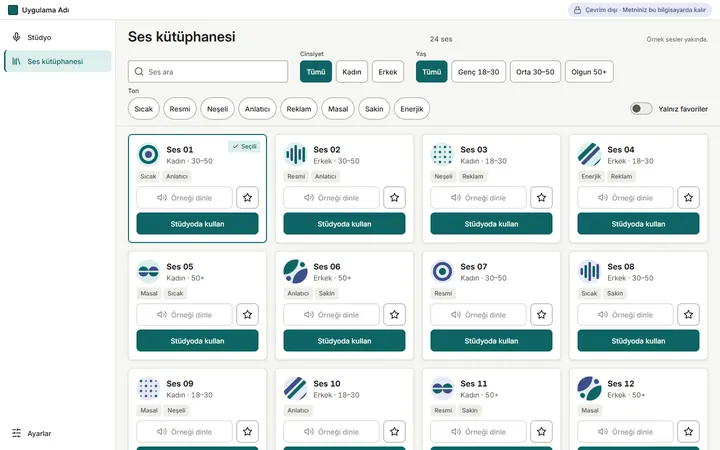Use Ses 06 in the studio

[344, 341]
